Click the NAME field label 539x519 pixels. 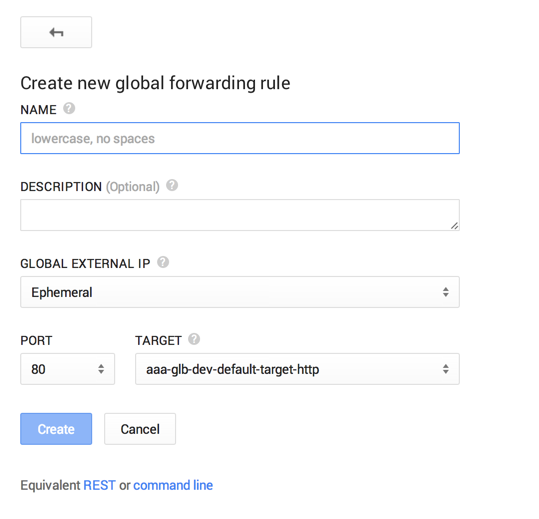coord(38,110)
